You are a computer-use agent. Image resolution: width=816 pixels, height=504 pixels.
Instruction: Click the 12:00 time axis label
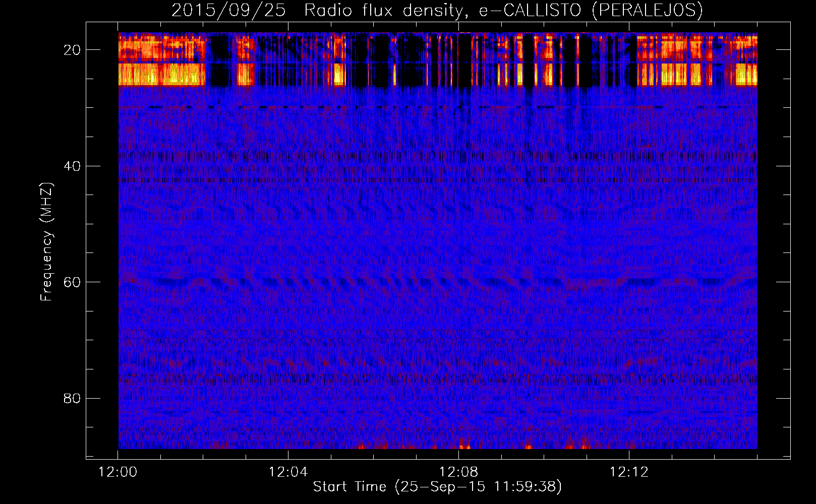(x=118, y=472)
